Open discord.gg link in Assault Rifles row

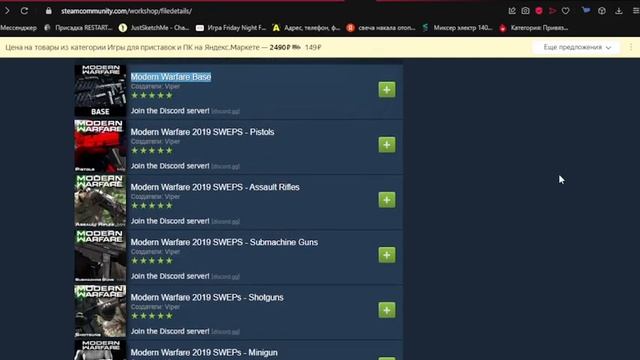[225, 222]
